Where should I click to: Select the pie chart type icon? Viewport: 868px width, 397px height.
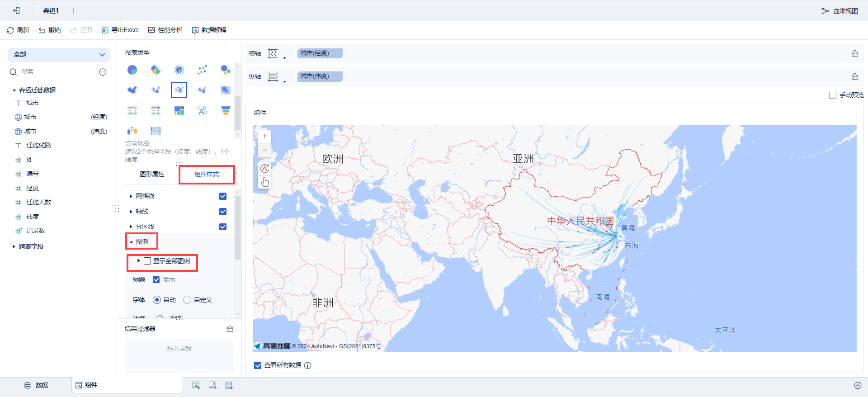click(x=132, y=70)
